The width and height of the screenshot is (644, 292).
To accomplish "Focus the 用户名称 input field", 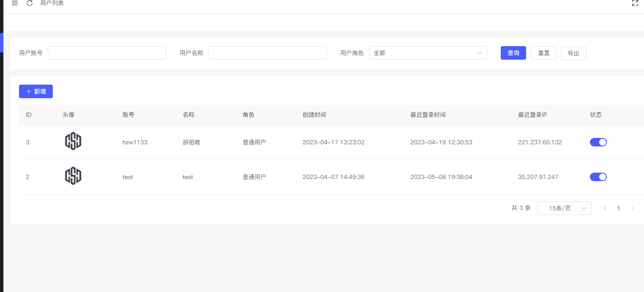I will pos(267,53).
